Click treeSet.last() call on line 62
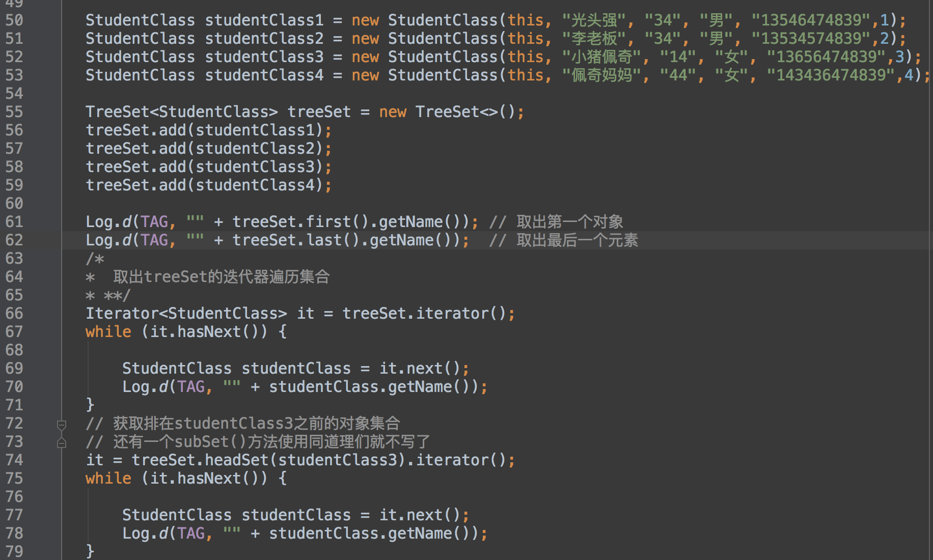933x560 pixels. [296, 240]
